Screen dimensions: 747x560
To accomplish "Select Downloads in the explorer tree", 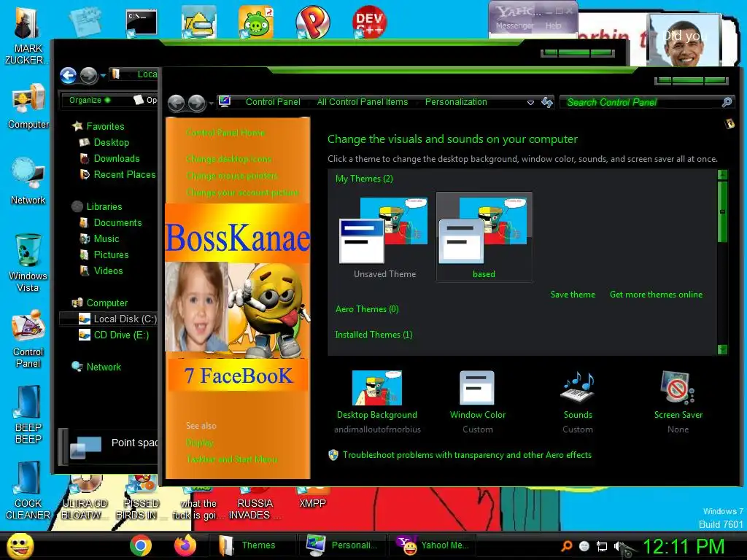I will [116, 158].
